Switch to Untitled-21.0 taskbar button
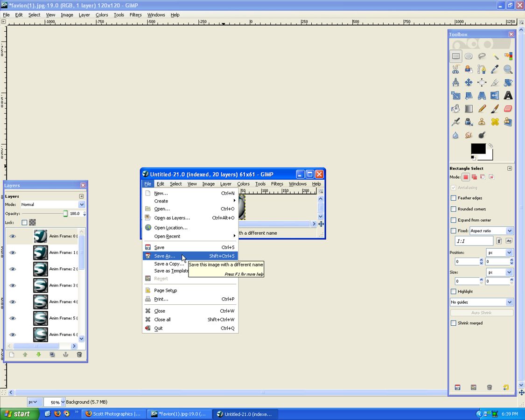Screen dimensions: 525x420 point(245,414)
